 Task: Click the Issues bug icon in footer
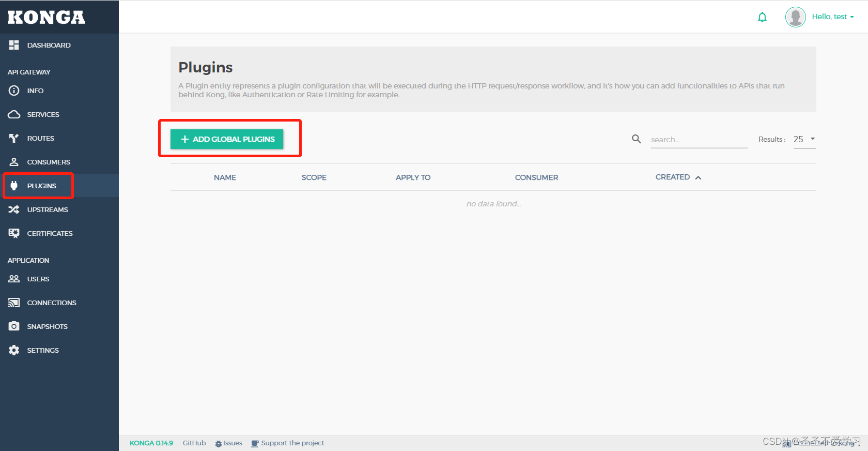pyautogui.click(x=219, y=443)
